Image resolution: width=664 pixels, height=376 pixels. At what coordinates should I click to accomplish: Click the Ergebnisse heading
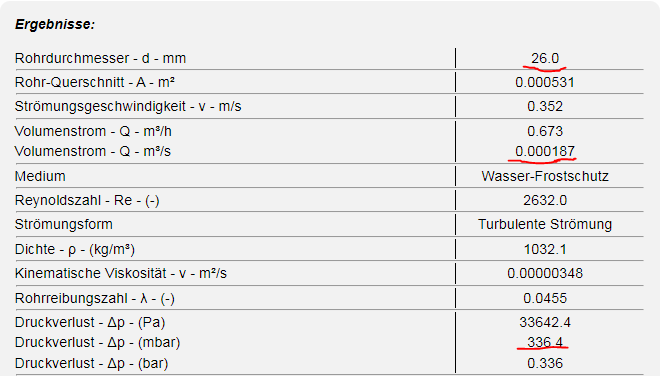coord(55,25)
